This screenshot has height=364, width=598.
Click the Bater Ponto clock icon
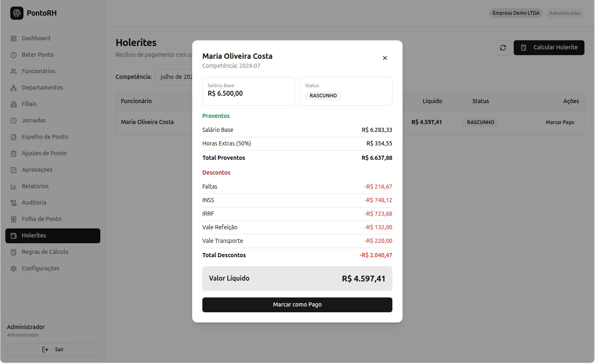[x=14, y=55]
